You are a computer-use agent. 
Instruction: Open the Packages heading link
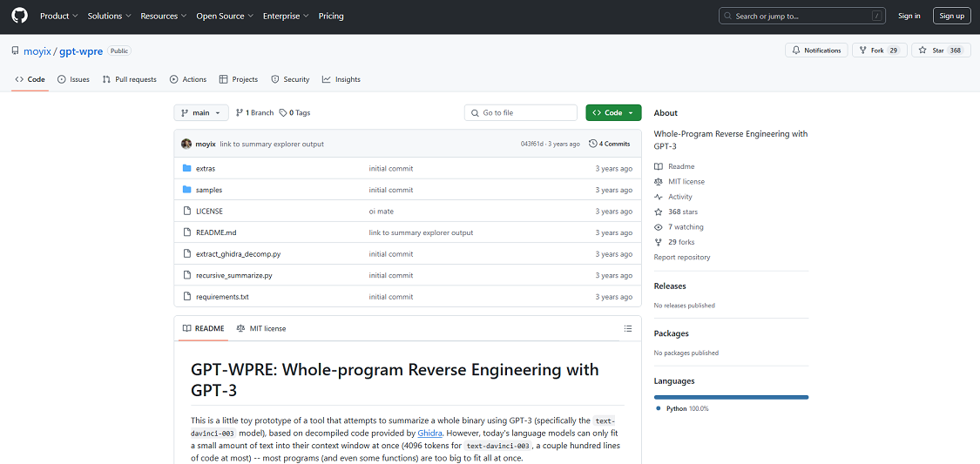click(x=672, y=333)
